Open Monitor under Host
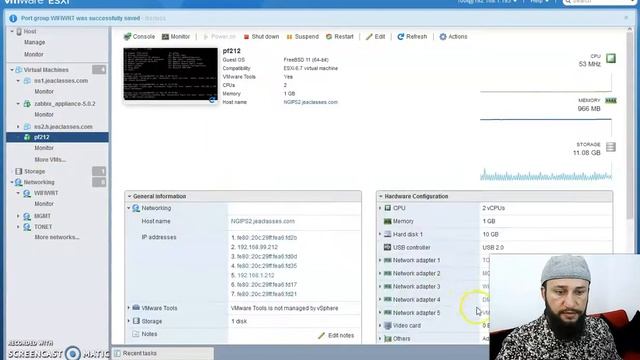Image resolution: width=640 pixels, height=360 pixels. pyautogui.click(x=33, y=54)
